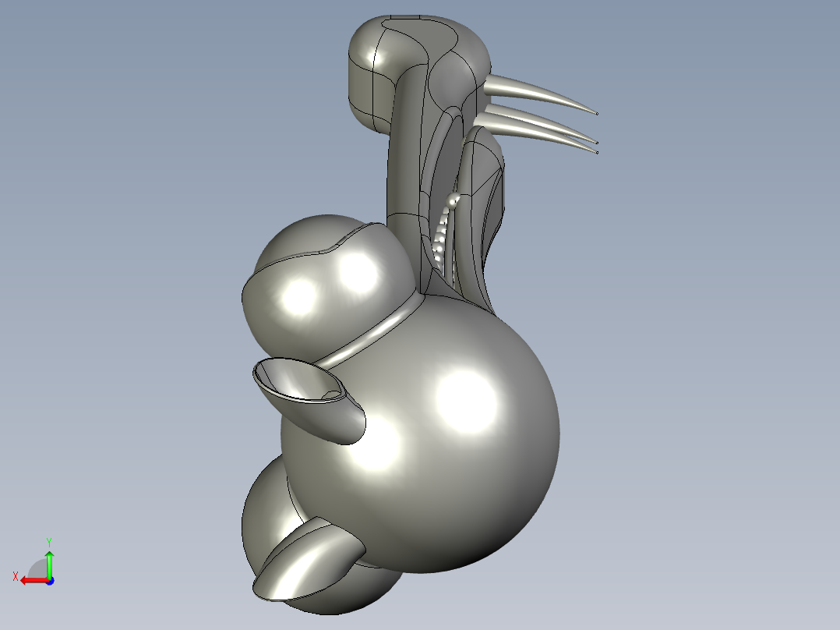Click the gray quadrant of the axis triad
840x630 pixels.
(37, 569)
